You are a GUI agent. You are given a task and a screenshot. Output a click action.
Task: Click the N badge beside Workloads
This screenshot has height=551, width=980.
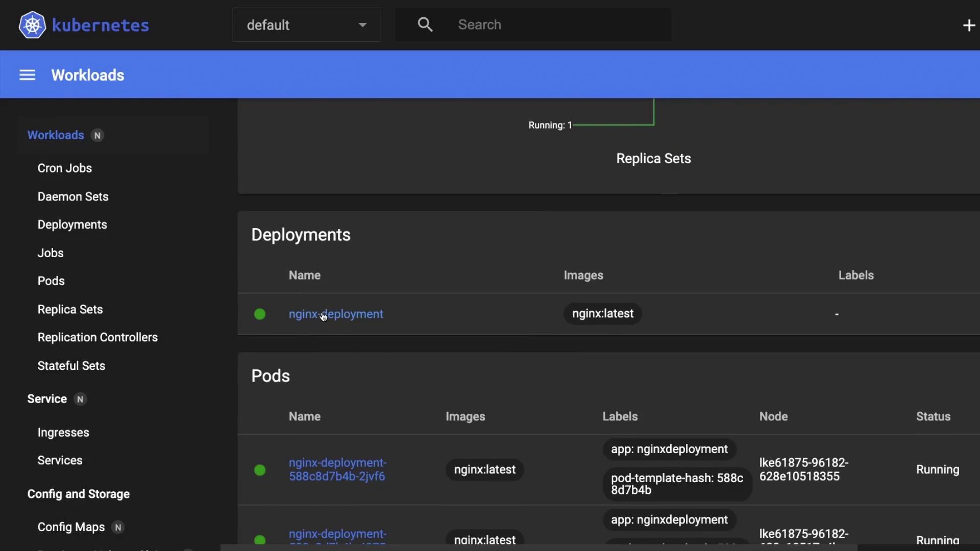(x=97, y=136)
